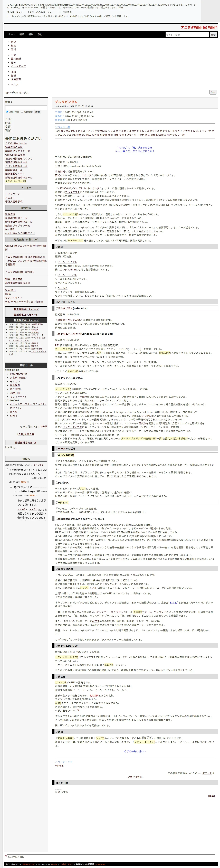The height and width of the screenshot is (868, 220).
Task: Open the 一覧 page list link
Action: (13, 55)
